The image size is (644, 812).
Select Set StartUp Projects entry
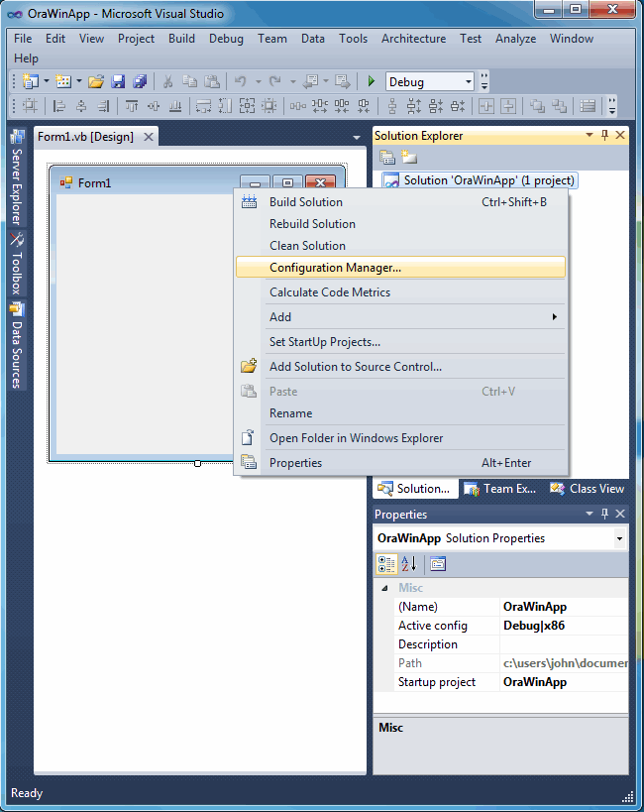point(400,342)
